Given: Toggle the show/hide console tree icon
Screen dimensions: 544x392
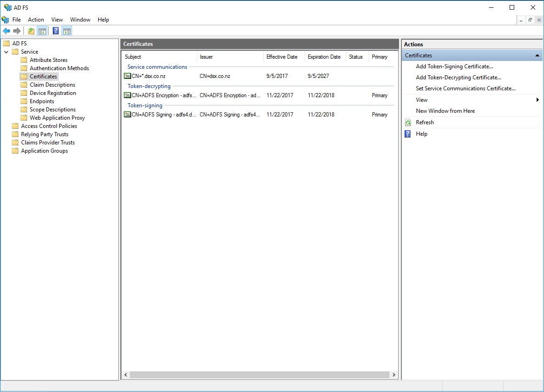Looking at the screenshot, I should (x=42, y=31).
